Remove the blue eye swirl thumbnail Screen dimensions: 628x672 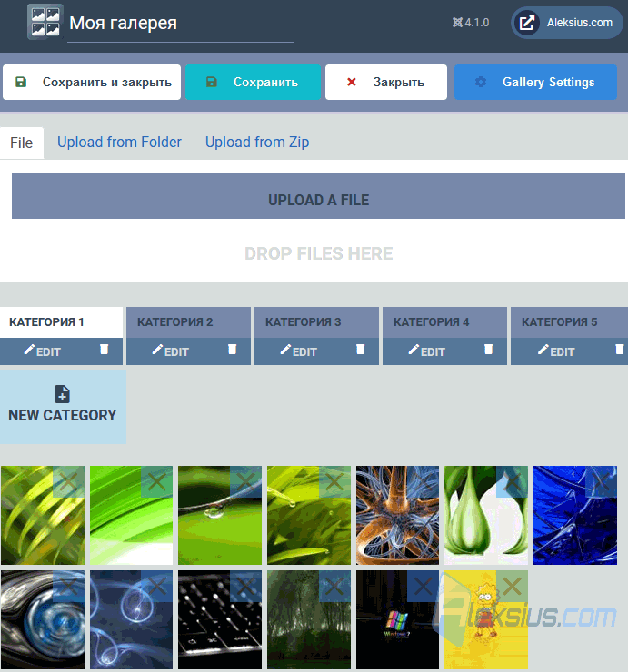[x=69, y=586]
